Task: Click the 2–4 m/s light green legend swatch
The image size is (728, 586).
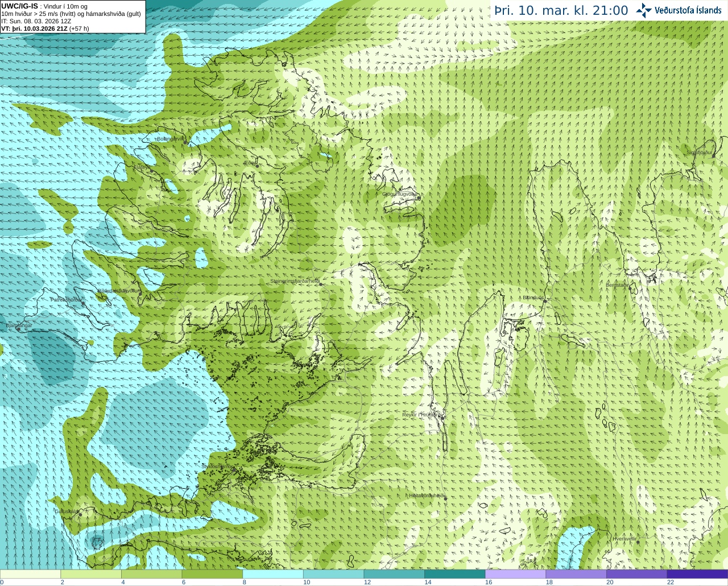Action: point(91,574)
